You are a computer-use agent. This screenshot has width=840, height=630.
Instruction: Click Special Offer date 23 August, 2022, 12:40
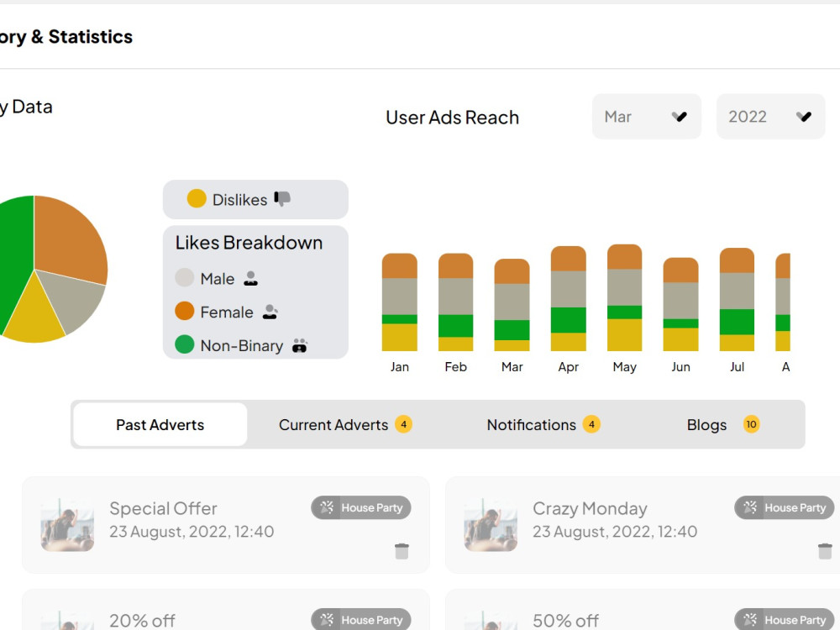[192, 532]
